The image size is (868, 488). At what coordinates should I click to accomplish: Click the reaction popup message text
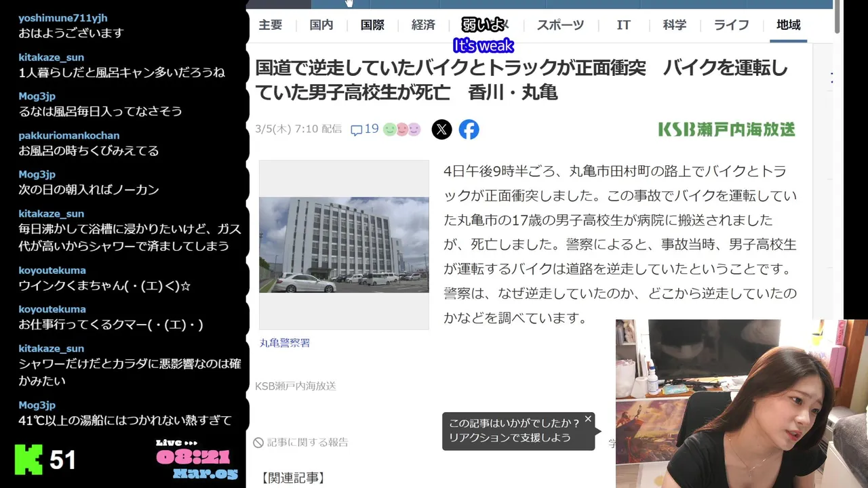514,430
